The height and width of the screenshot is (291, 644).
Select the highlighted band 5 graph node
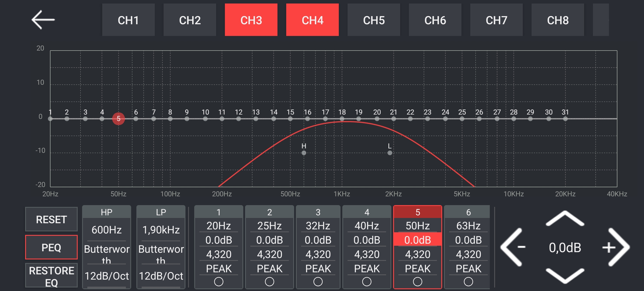(119, 119)
